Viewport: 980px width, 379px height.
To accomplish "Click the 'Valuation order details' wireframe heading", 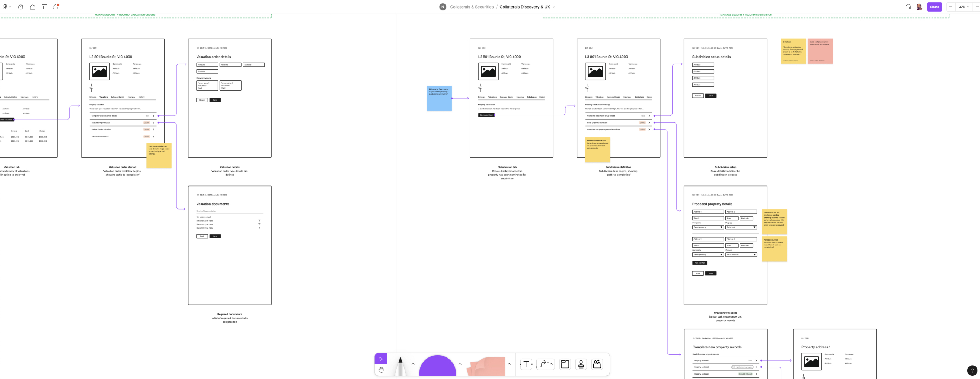I will [213, 57].
